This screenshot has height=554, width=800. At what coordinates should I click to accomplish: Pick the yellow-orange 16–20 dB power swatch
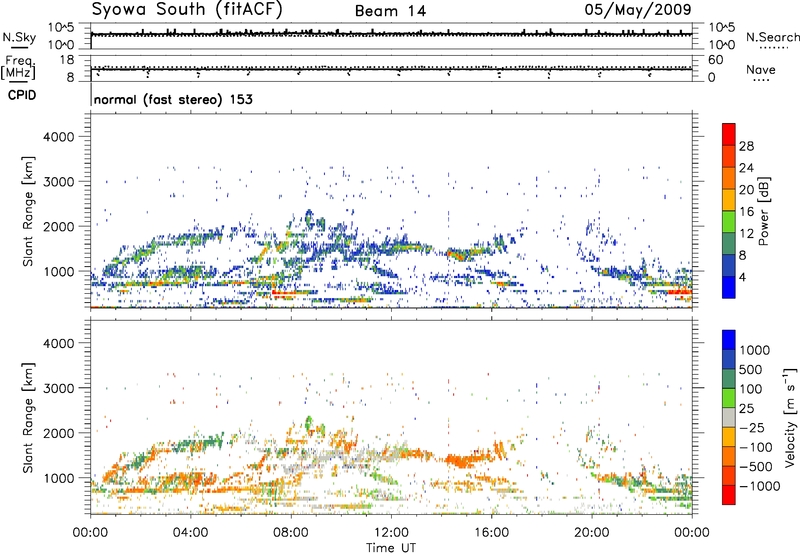pos(729,199)
